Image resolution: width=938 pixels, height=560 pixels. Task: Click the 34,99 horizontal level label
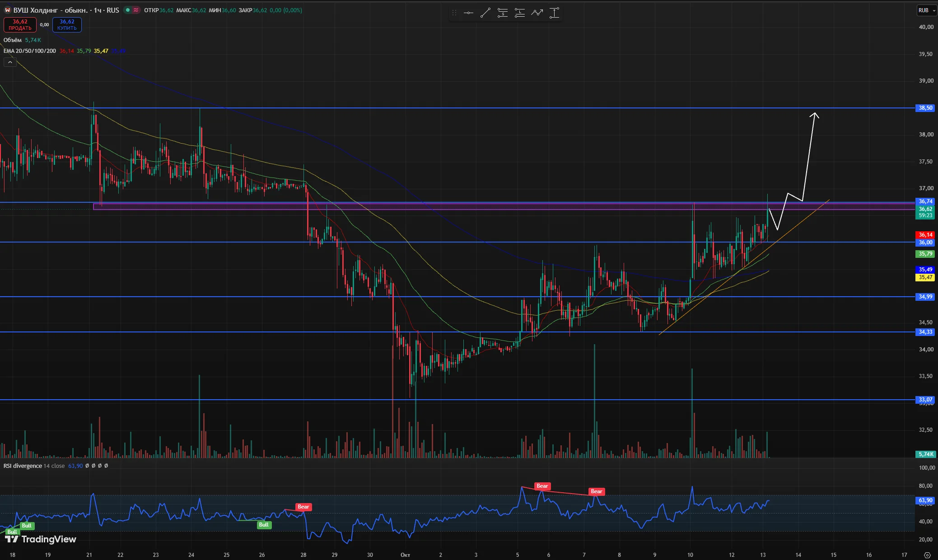[925, 297]
